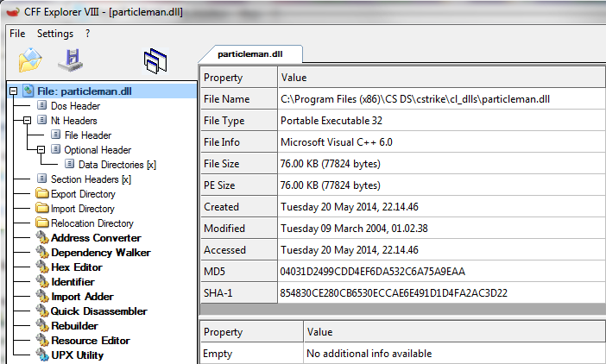This screenshot has width=606, height=364.
Task: Open the ? help menu
Action: click(88, 34)
